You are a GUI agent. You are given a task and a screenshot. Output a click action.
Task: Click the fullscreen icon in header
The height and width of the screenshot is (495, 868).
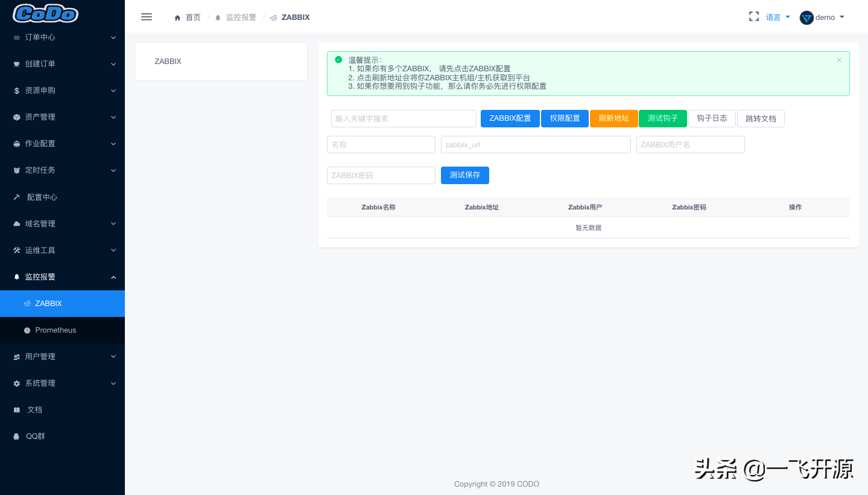pyautogui.click(x=754, y=17)
